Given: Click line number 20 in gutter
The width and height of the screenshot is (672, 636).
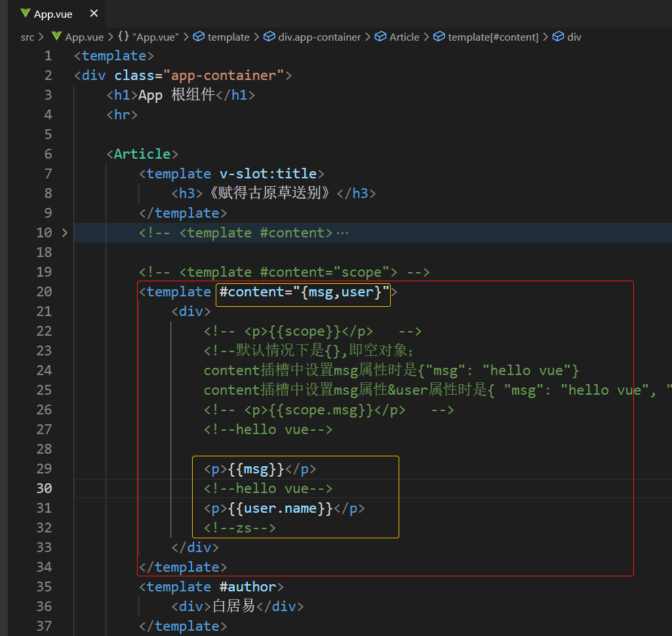Looking at the screenshot, I should coord(44,292).
